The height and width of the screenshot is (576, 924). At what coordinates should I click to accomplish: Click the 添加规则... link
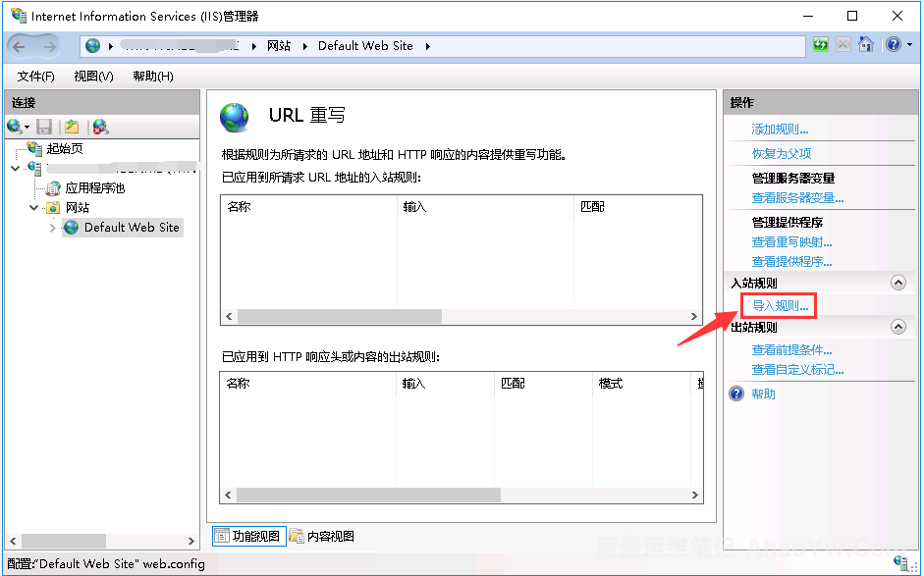[780, 130]
